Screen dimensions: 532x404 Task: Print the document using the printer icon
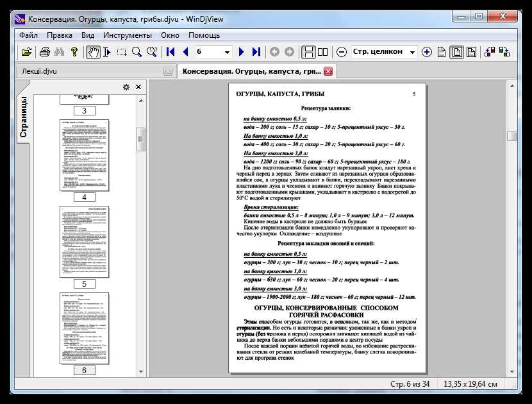pos(45,52)
